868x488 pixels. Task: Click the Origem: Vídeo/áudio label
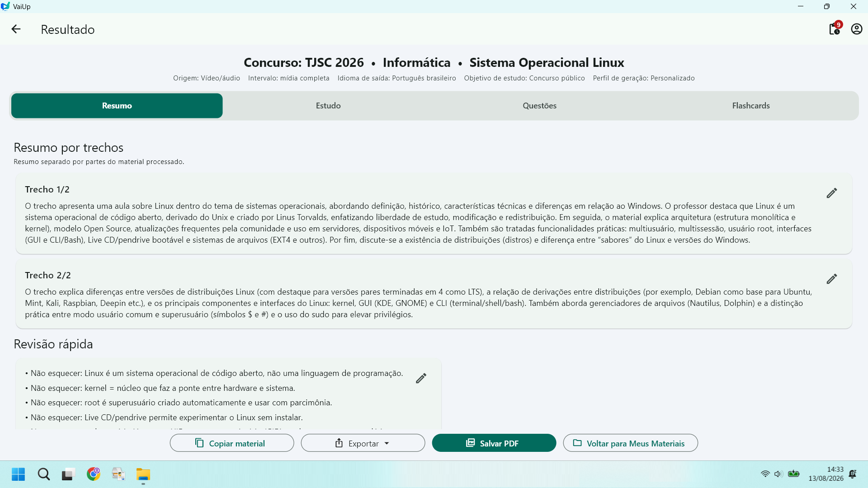207,78
